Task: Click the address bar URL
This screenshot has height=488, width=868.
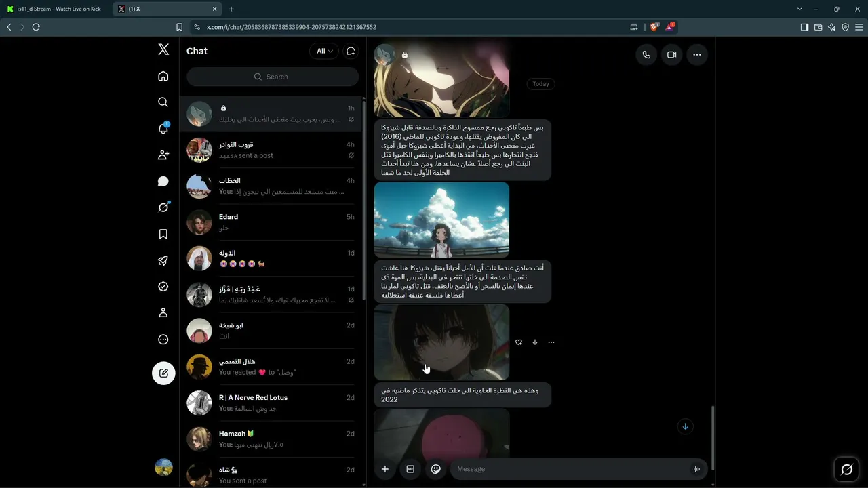Action: 292,27
